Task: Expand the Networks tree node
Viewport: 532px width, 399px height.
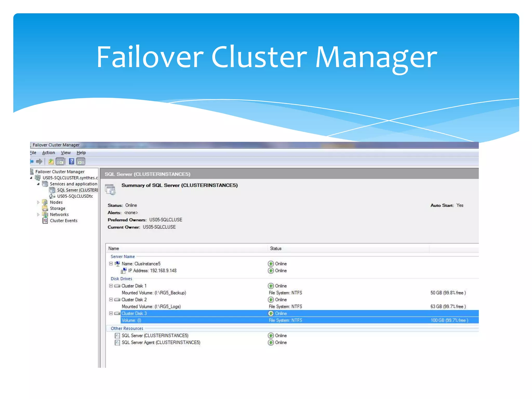Action: point(38,215)
